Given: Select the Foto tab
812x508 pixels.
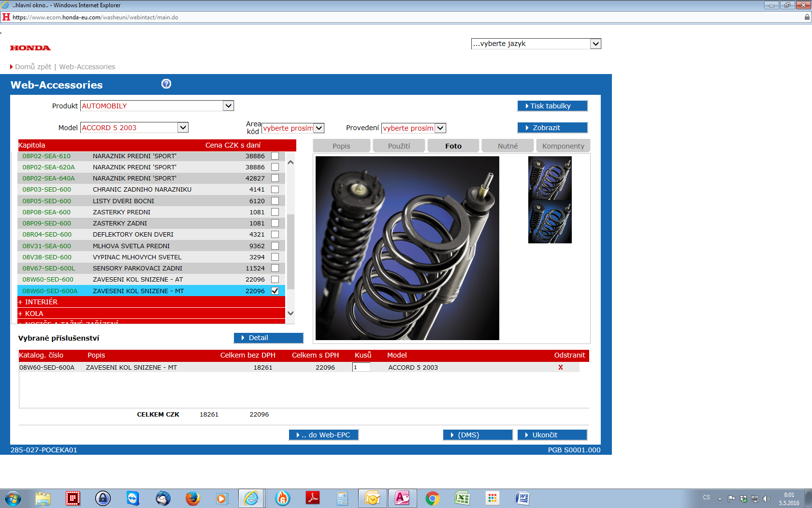Looking at the screenshot, I should [x=453, y=146].
